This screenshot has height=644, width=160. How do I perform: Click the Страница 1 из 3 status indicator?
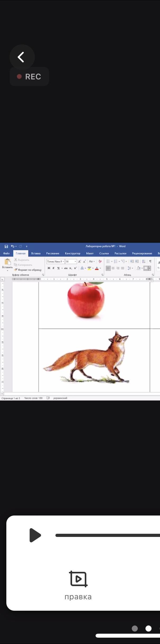tap(11, 398)
